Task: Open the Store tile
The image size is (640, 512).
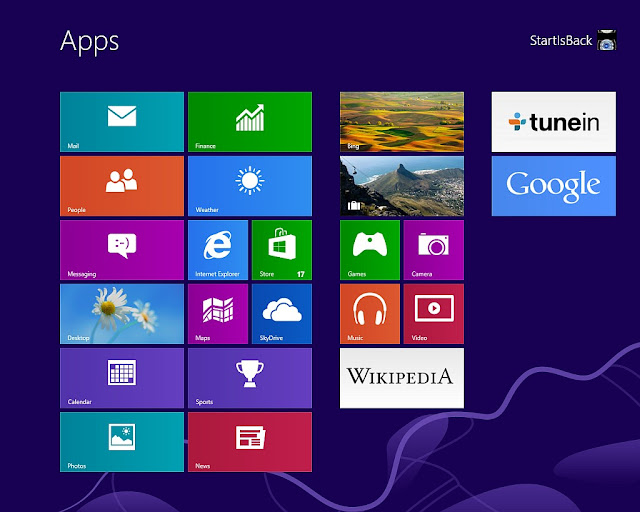Action: pos(282,250)
